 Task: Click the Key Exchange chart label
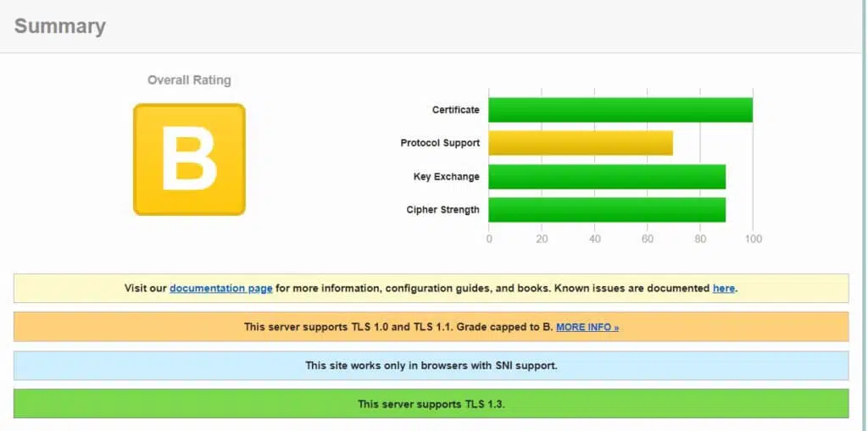446,177
